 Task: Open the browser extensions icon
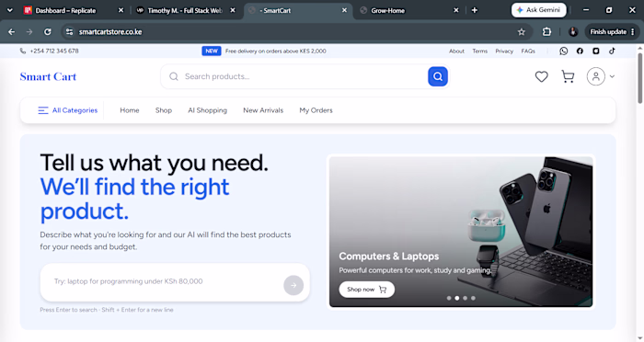(546, 31)
